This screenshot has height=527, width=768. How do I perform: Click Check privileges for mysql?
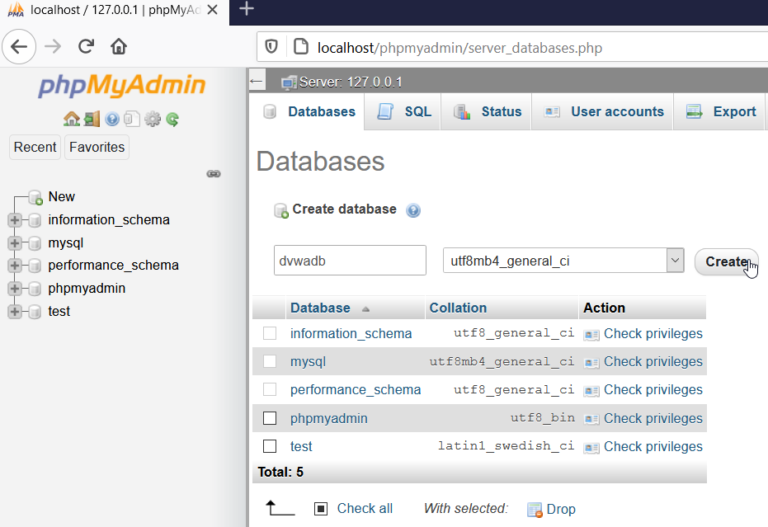653,361
